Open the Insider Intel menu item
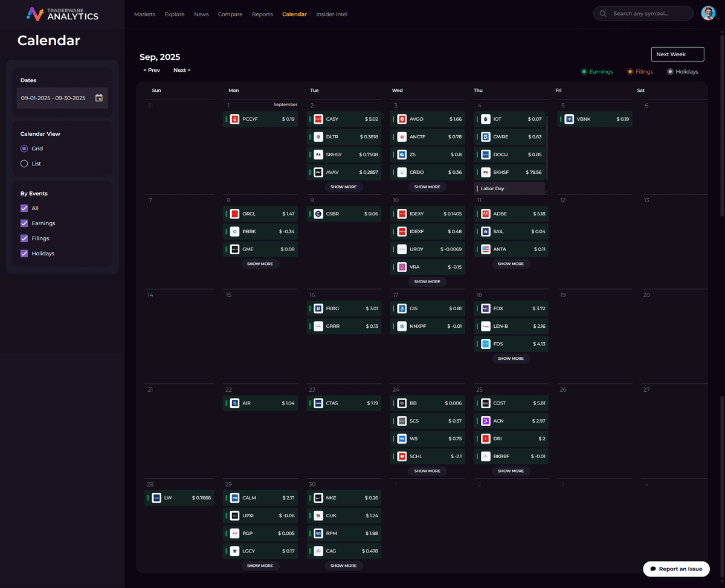Screen dimensions: 725x588 click(332, 14)
